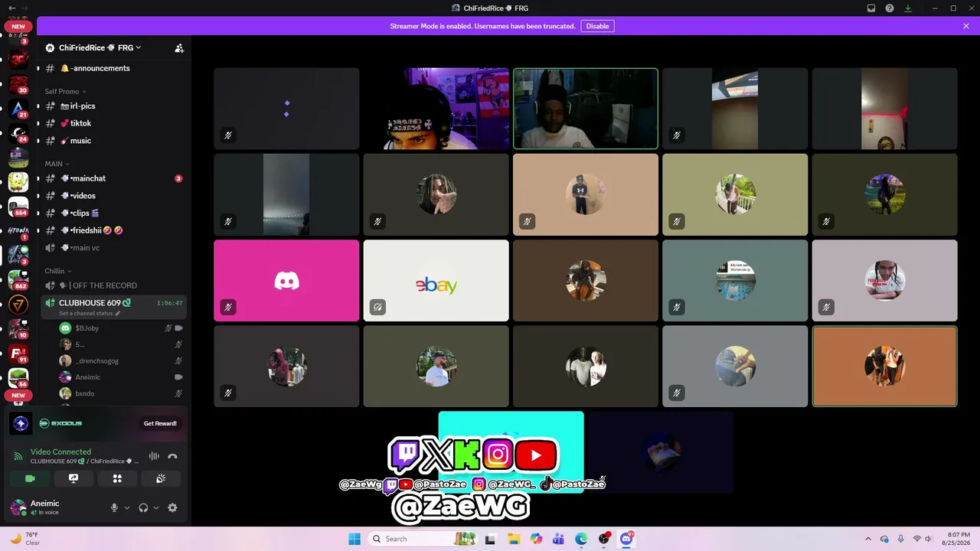Image resolution: width=980 pixels, height=551 pixels.
Task: Open the Minecraft server icon with badge 56
Action: (18, 378)
